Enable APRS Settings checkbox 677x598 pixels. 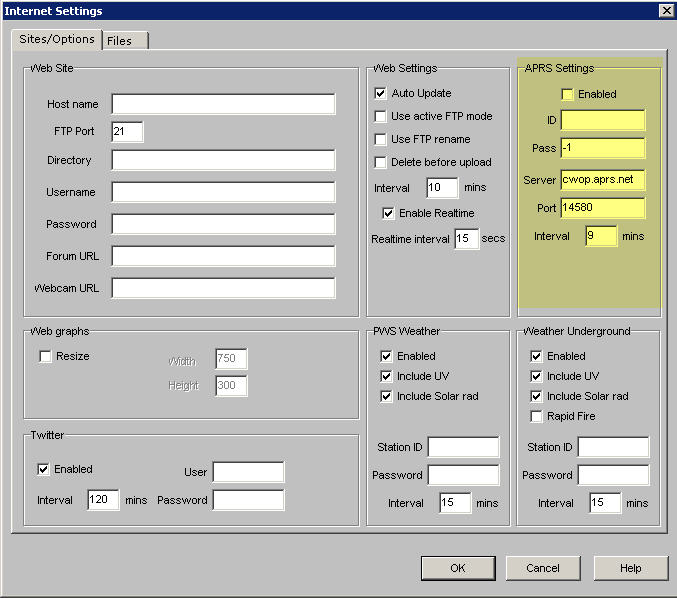point(567,94)
